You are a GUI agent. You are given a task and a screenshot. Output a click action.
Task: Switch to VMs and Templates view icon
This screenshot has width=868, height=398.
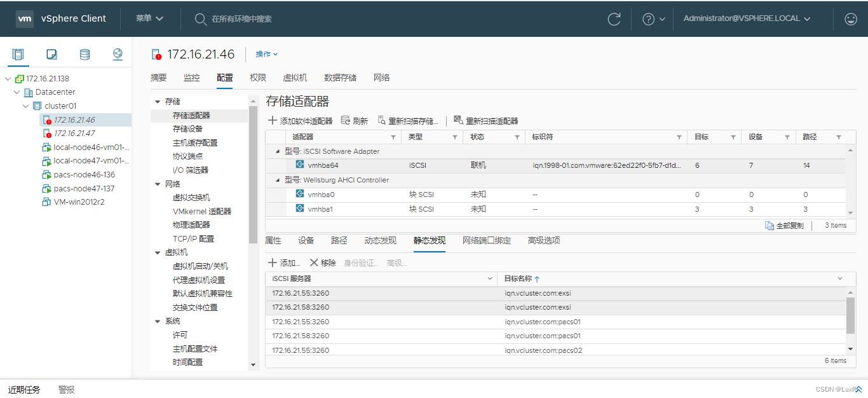tap(52, 54)
